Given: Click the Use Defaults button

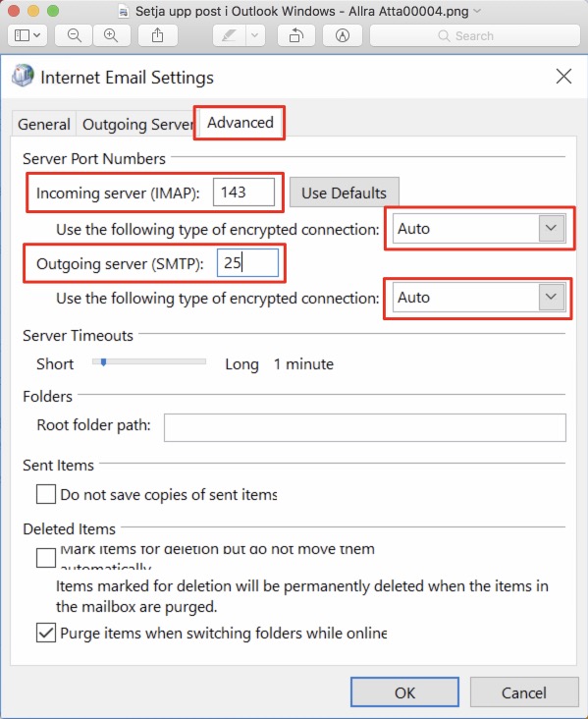Looking at the screenshot, I should pos(345,193).
